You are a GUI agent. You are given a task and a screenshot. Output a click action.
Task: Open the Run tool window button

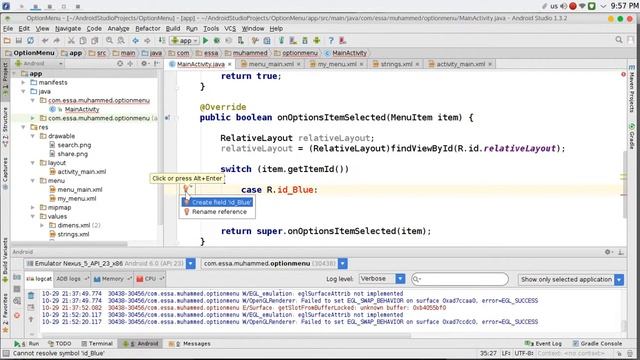point(26,344)
